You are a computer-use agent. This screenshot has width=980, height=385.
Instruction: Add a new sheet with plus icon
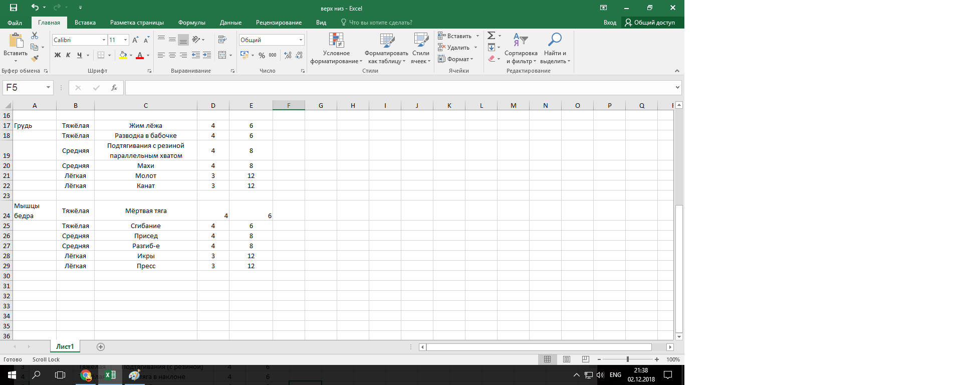pos(101,347)
